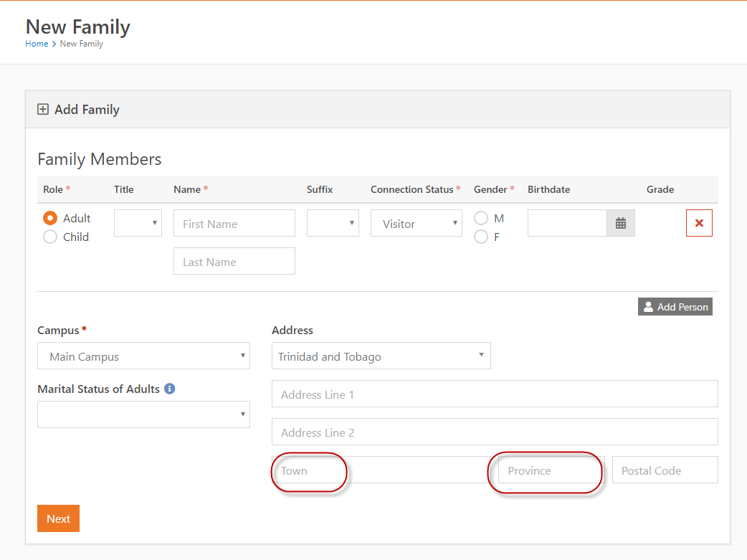The height and width of the screenshot is (560, 747).
Task: Select the Adult role radio button
Action: (50, 218)
